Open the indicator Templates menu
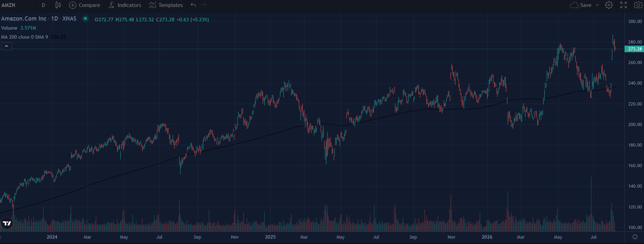644x244 pixels. [166, 5]
